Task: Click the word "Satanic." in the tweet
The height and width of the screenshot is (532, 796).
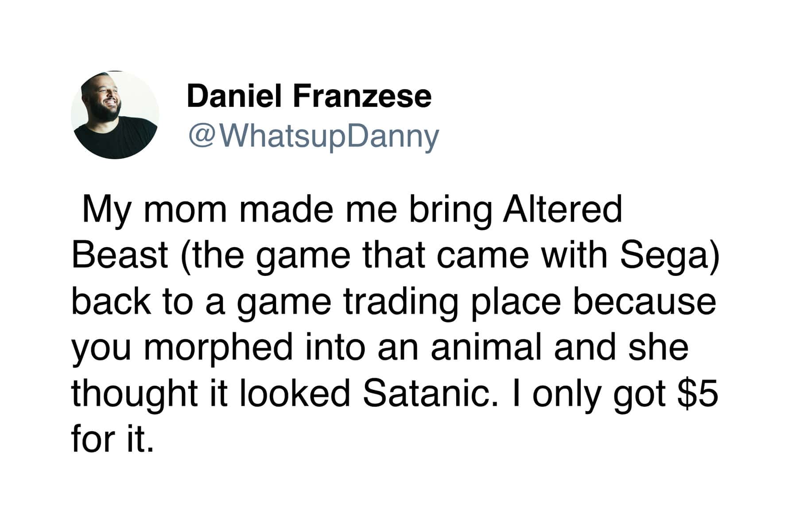Action: (427, 393)
